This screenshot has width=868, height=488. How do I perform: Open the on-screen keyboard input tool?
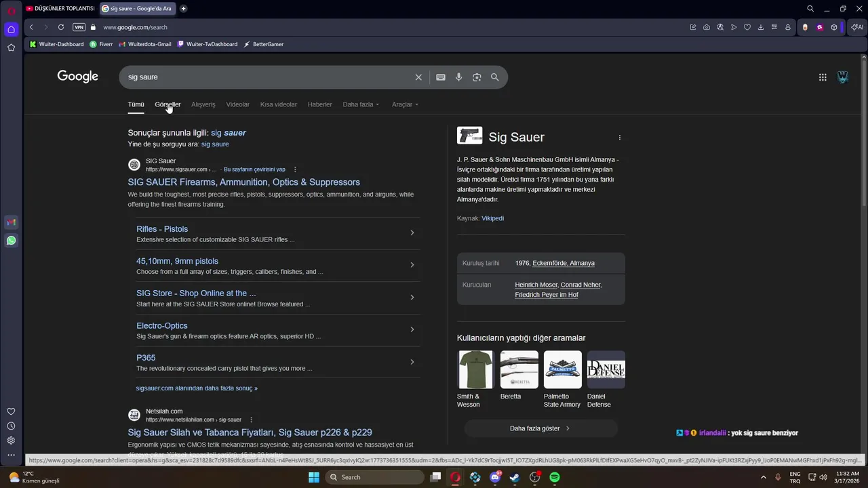click(x=441, y=77)
